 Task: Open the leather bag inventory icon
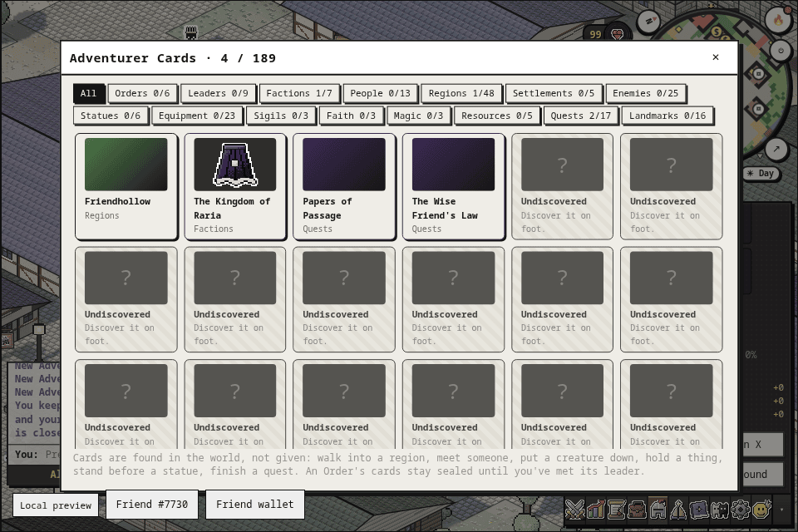pyautogui.click(x=637, y=509)
